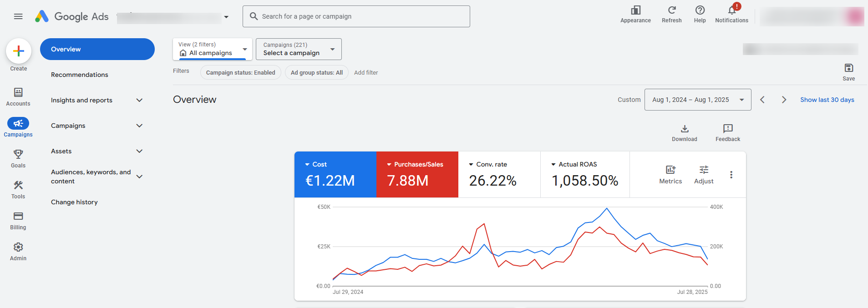868x308 pixels.
Task: Open Change history page
Action: [74, 202]
